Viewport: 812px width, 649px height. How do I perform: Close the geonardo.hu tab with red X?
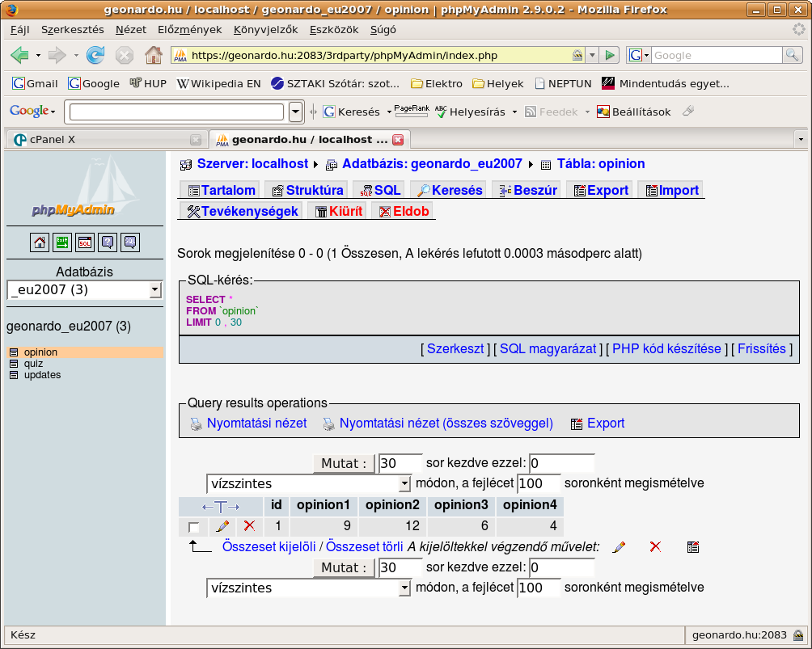click(398, 140)
